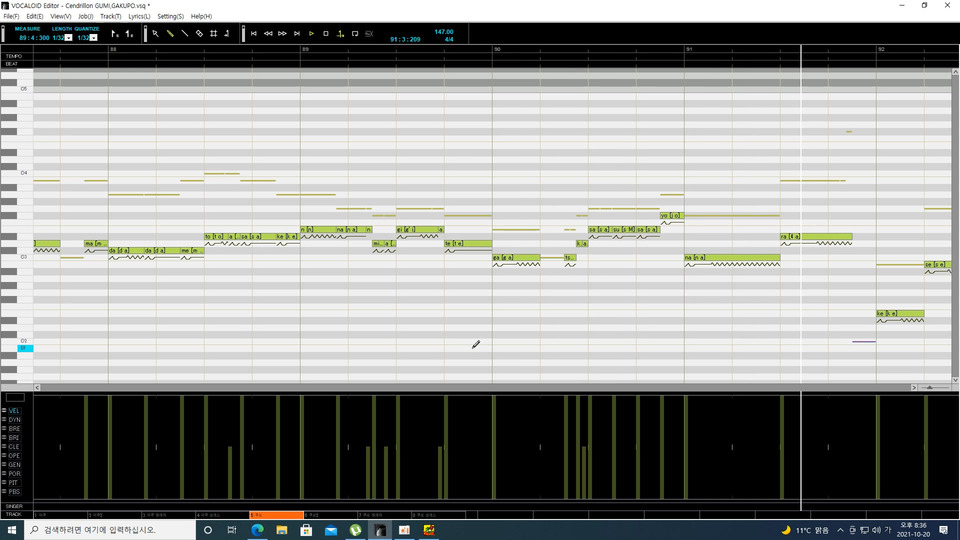The image size is (960, 540).
Task: Open the Job menu
Action: (x=86, y=17)
